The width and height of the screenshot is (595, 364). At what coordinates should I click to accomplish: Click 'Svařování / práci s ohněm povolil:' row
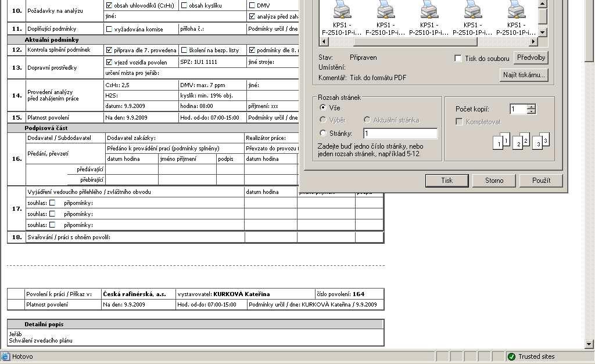[x=135, y=237]
